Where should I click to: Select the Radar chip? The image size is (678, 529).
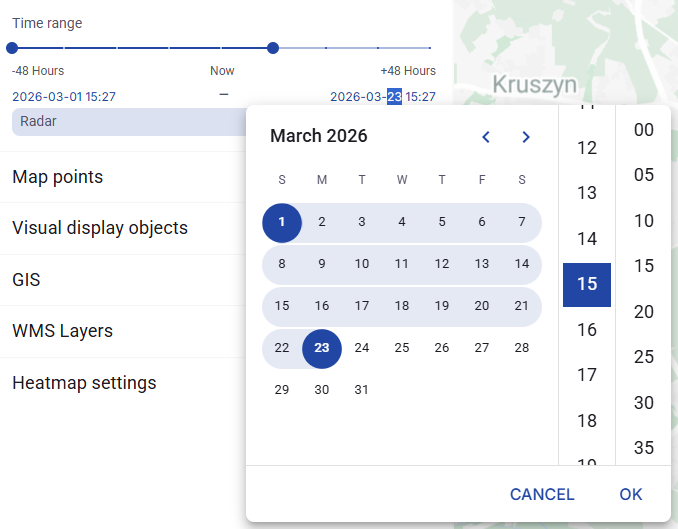tap(129, 122)
